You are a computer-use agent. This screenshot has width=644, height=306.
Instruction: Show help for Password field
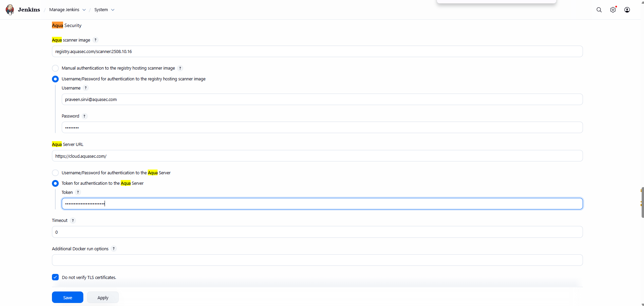pos(84,116)
